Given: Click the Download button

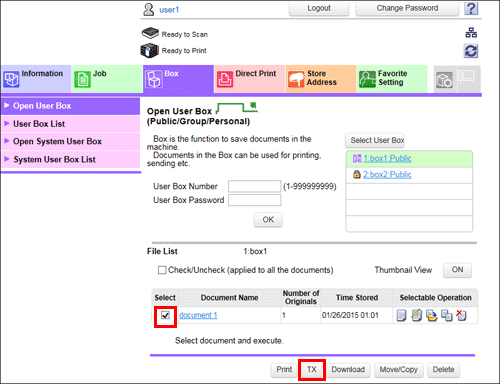Looking at the screenshot, I should [x=348, y=370].
